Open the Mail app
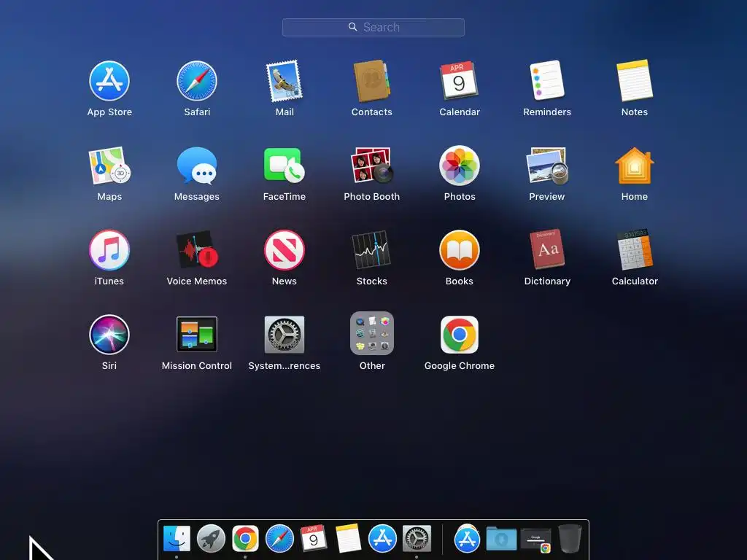 (285, 81)
